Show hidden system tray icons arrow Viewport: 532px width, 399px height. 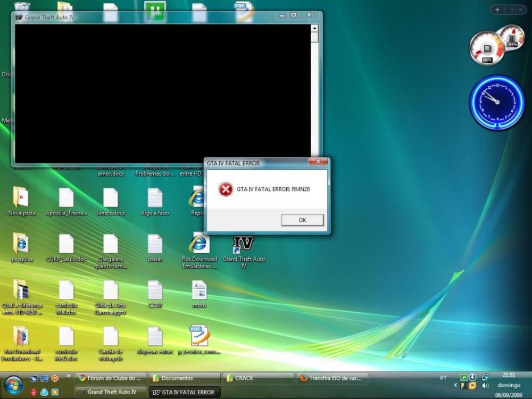click(x=456, y=385)
